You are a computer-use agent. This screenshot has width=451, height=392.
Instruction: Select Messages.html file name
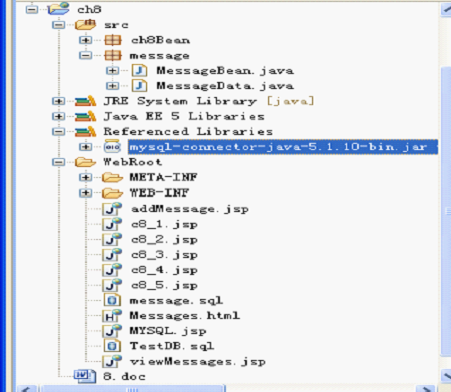tap(185, 315)
